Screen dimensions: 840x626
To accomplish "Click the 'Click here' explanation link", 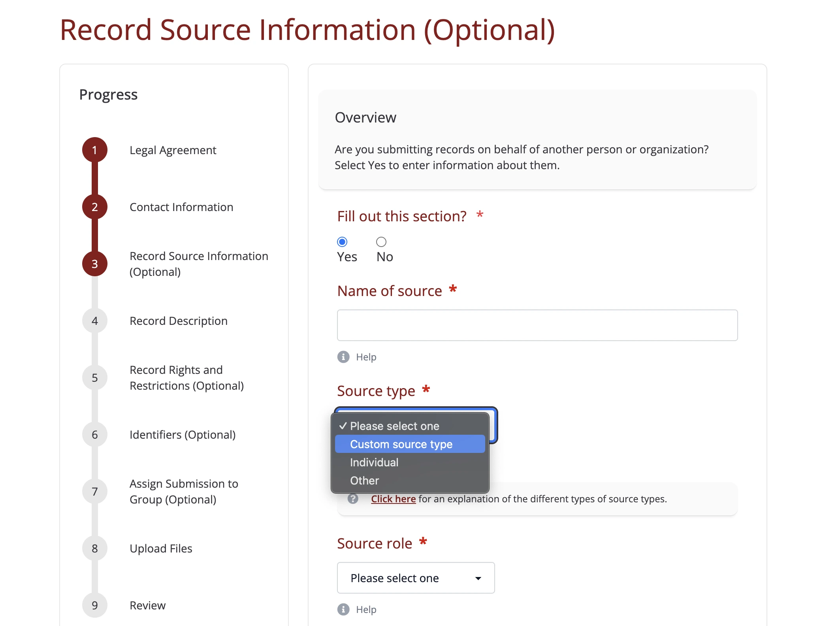I will (393, 499).
